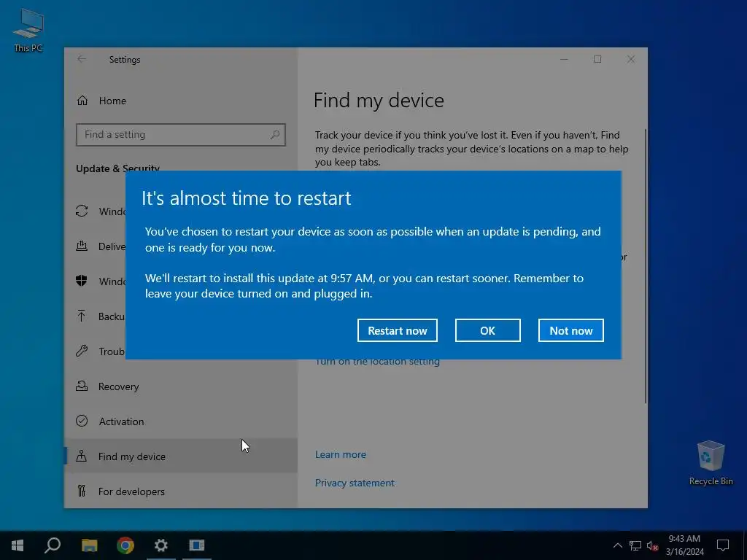The width and height of the screenshot is (747, 560).
Task: Click the Delivery Optimization icon
Action: pos(82,246)
